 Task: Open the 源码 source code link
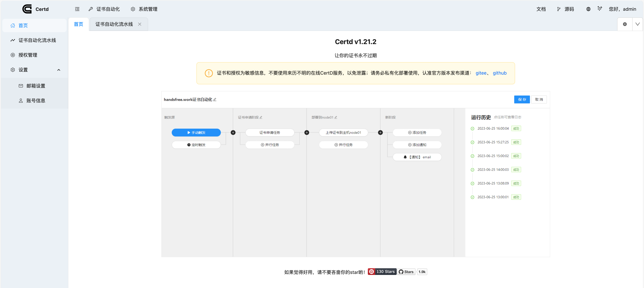(x=565, y=9)
